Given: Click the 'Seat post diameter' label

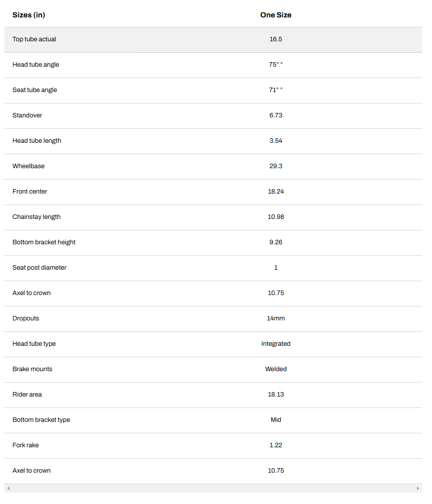Looking at the screenshot, I should click(x=39, y=268).
